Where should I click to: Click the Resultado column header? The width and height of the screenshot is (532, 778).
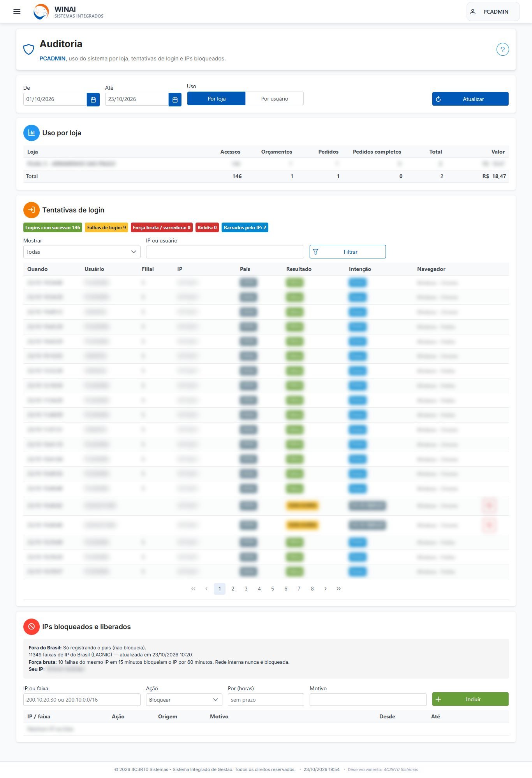coord(299,269)
